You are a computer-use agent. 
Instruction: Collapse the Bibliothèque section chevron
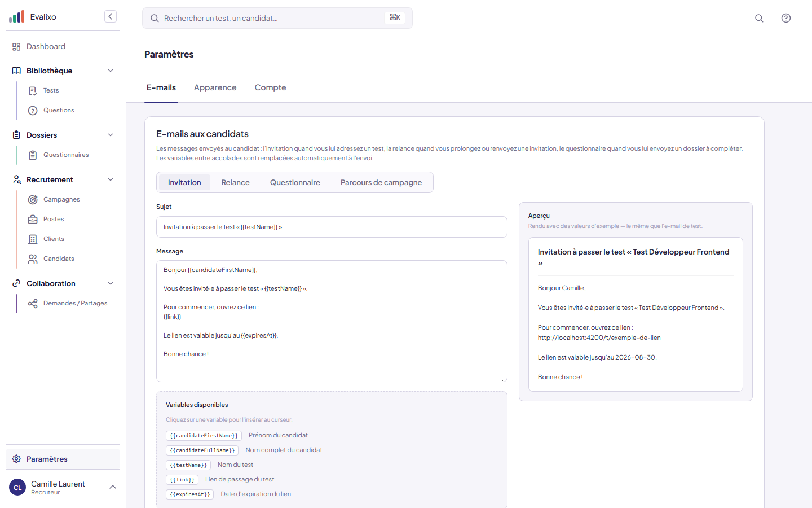pyautogui.click(x=111, y=71)
